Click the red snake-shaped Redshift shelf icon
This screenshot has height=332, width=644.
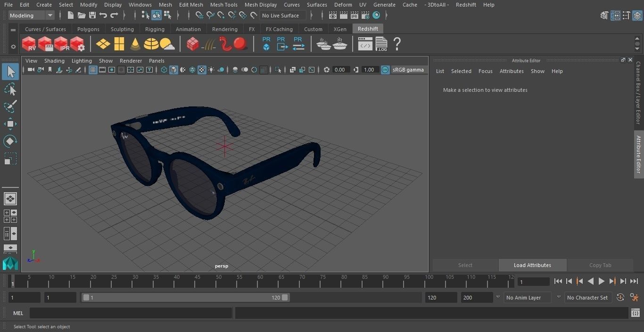225,44
